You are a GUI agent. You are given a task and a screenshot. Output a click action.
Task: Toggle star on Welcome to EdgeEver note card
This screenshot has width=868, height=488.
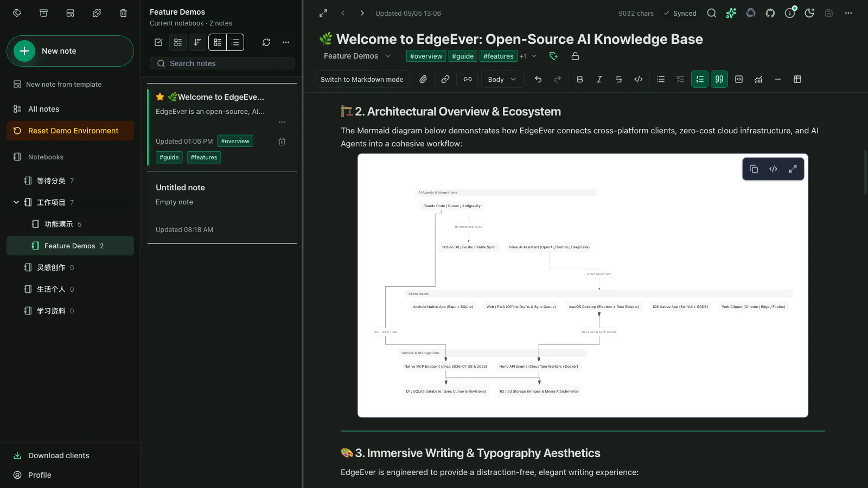(160, 97)
